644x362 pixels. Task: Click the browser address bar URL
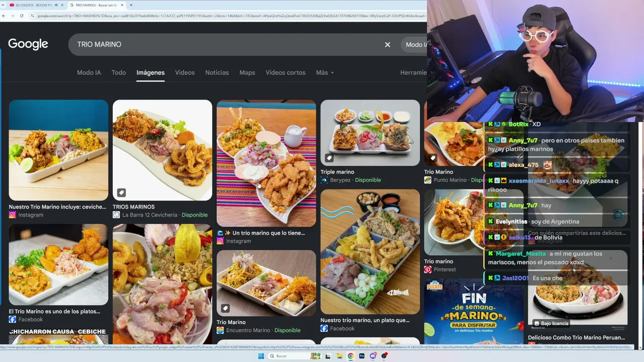click(231, 16)
